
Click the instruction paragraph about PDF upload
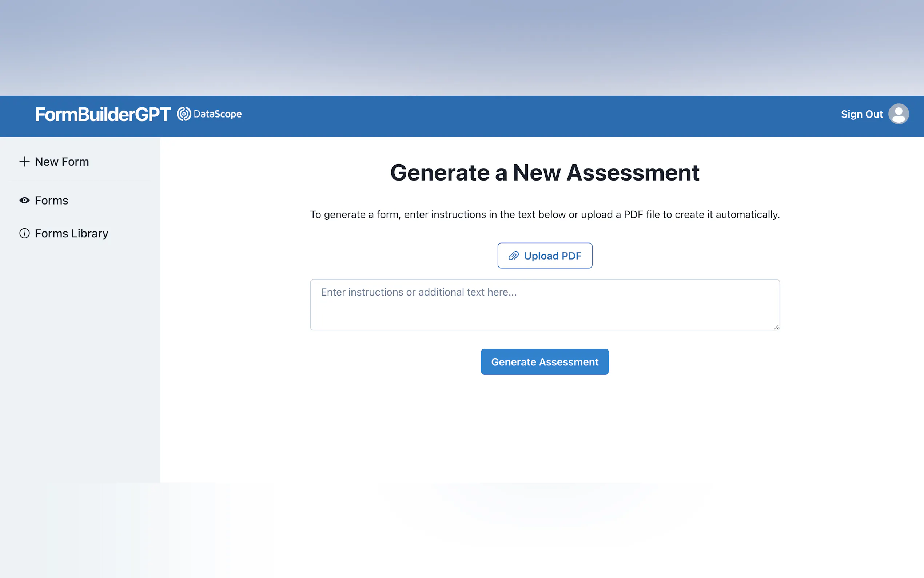point(544,214)
